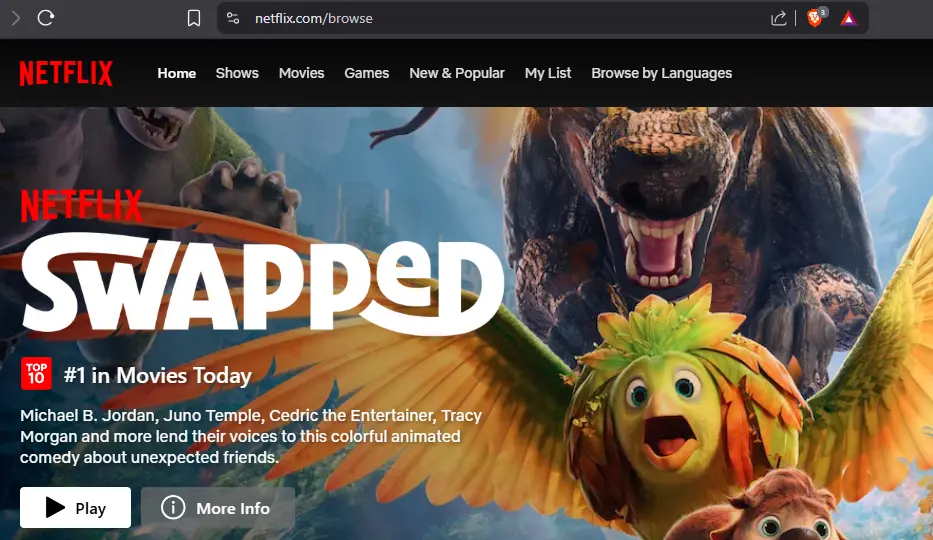Open the Shows section
The image size is (933, 540).
237,73
